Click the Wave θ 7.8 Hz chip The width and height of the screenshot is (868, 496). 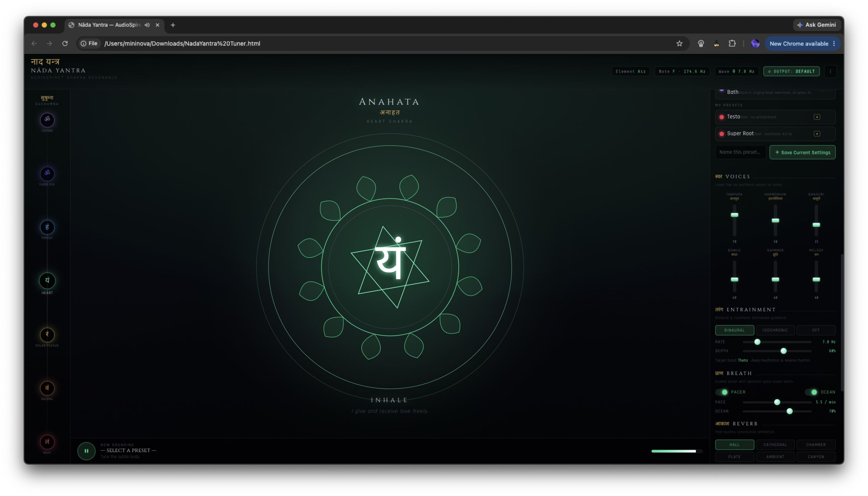pos(736,71)
